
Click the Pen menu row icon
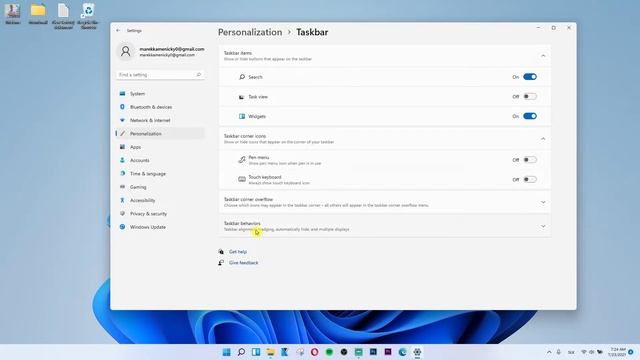point(242,160)
